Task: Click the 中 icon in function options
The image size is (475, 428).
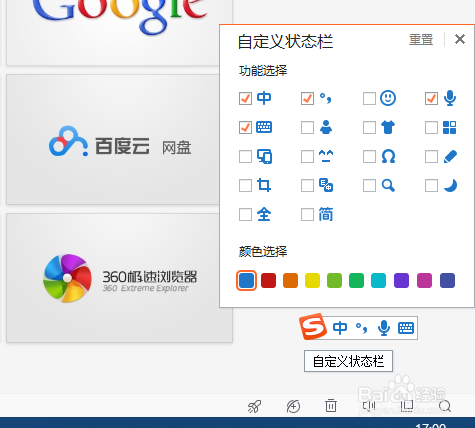Action: [x=264, y=98]
